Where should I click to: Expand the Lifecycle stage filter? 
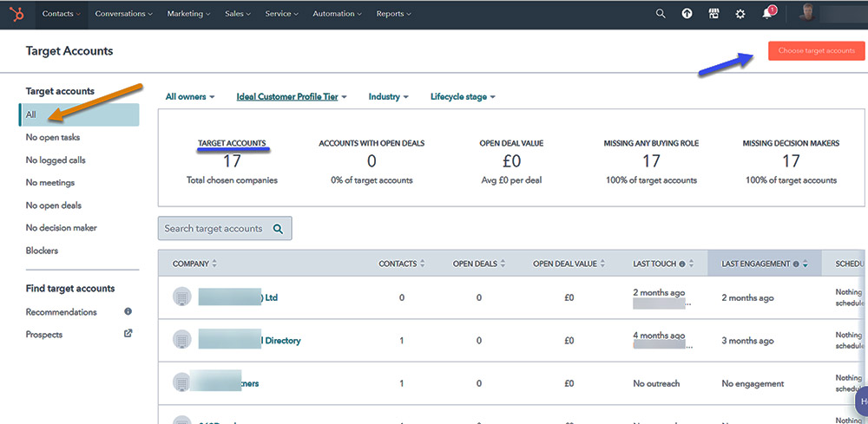point(463,97)
